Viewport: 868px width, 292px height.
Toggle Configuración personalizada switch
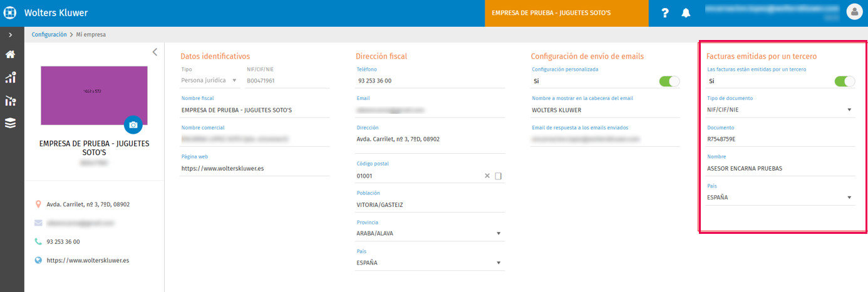point(669,81)
